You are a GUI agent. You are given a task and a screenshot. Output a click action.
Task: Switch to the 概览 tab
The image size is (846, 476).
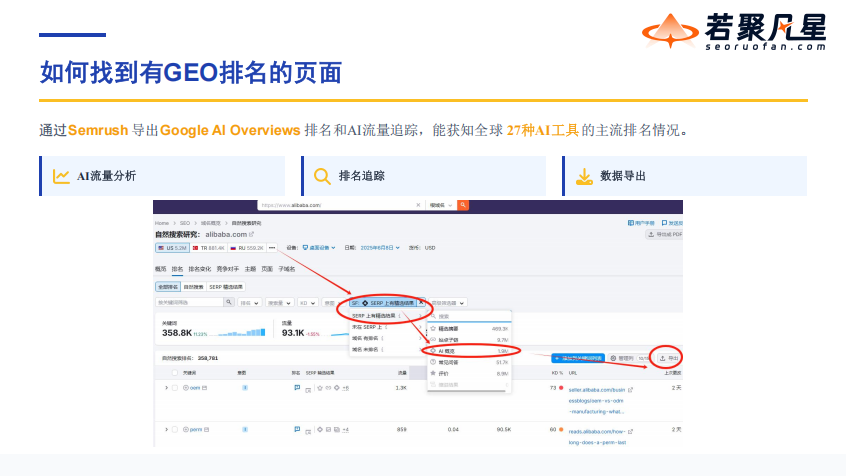(161, 269)
